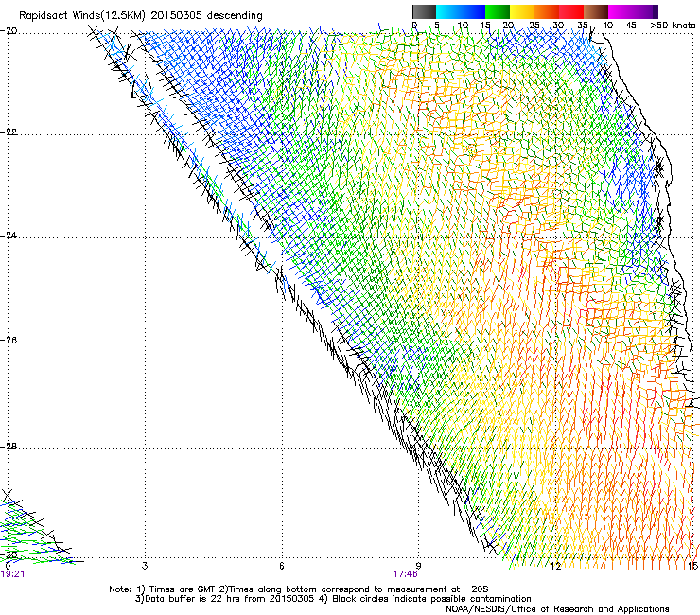Screen dimensions: 700x615
Task: Click the '>50 knots' legend label
Action: [673, 26]
